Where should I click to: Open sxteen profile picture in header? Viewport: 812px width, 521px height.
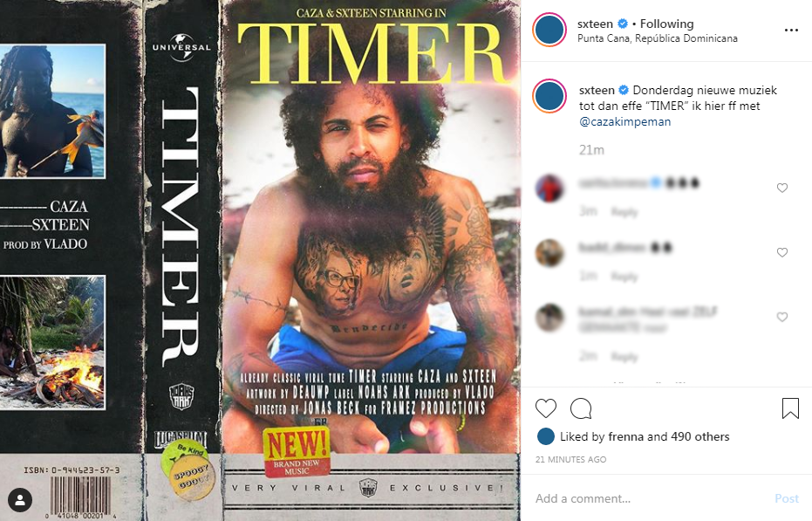coord(549,30)
